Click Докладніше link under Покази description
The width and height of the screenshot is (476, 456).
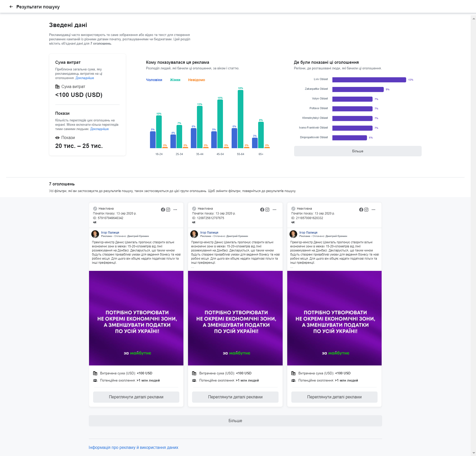99,129
